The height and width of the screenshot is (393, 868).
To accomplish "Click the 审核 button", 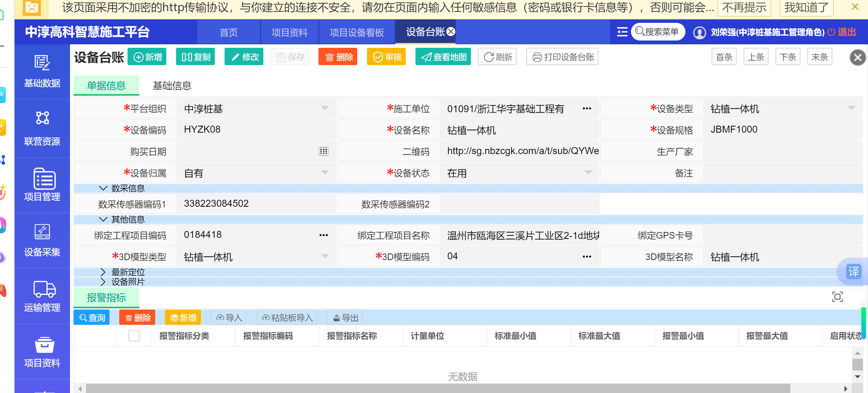I will pos(386,57).
